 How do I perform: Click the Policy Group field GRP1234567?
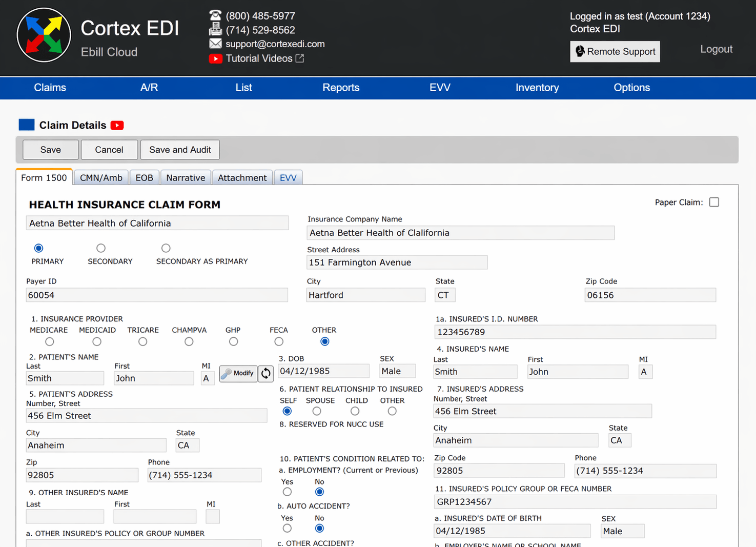[575, 502]
